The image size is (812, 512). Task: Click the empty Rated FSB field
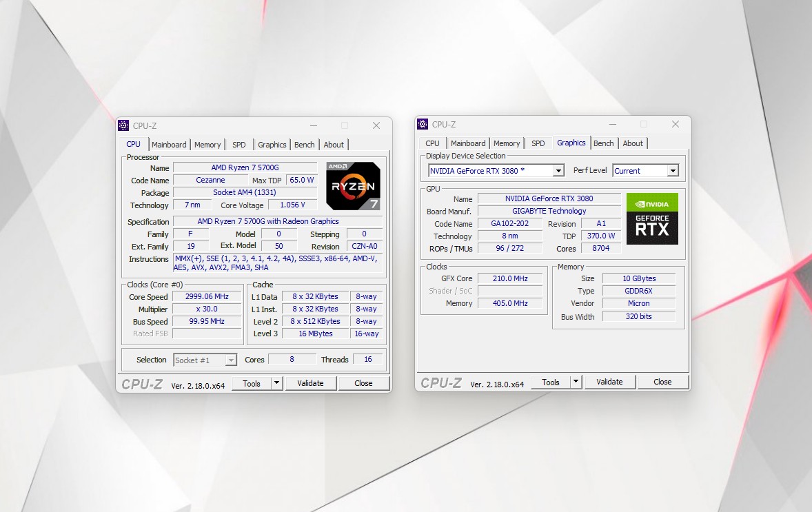(x=207, y=334)
